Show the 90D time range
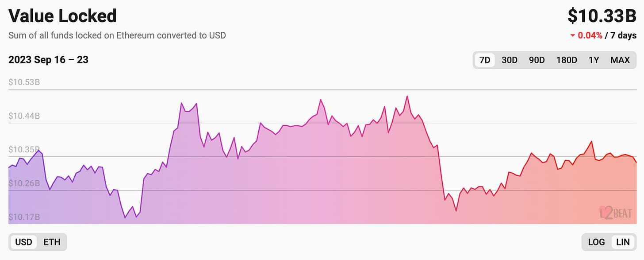The width and height of the screenshot is (644, 260). pos(537,60)
